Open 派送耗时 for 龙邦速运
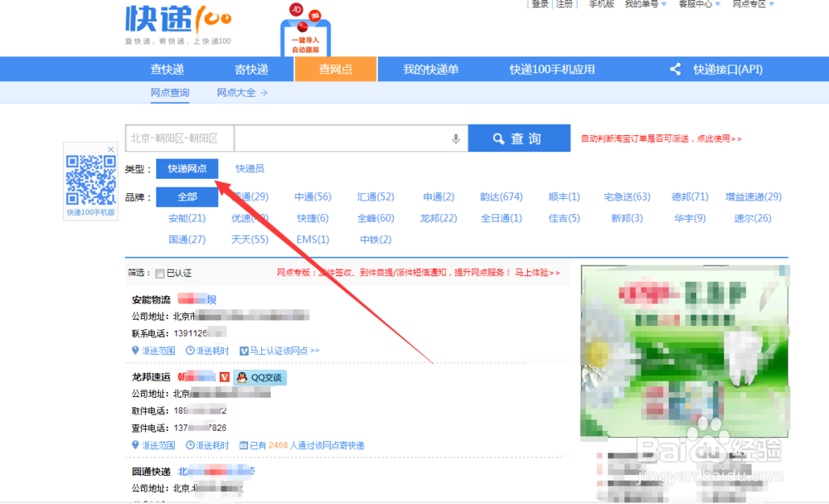This screenshot has height=504, width=829. pos(207,445)
